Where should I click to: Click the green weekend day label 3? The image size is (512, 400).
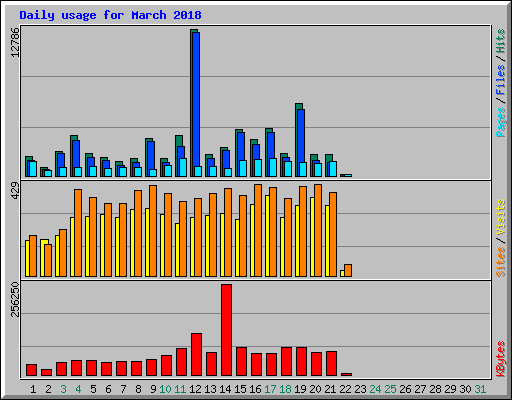63,389
